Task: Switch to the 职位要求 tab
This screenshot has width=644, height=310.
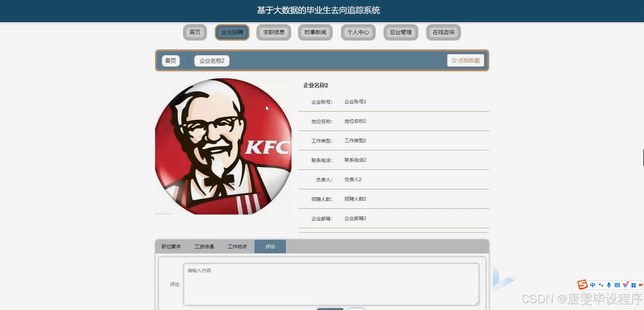Action: (x=171, y=247)
